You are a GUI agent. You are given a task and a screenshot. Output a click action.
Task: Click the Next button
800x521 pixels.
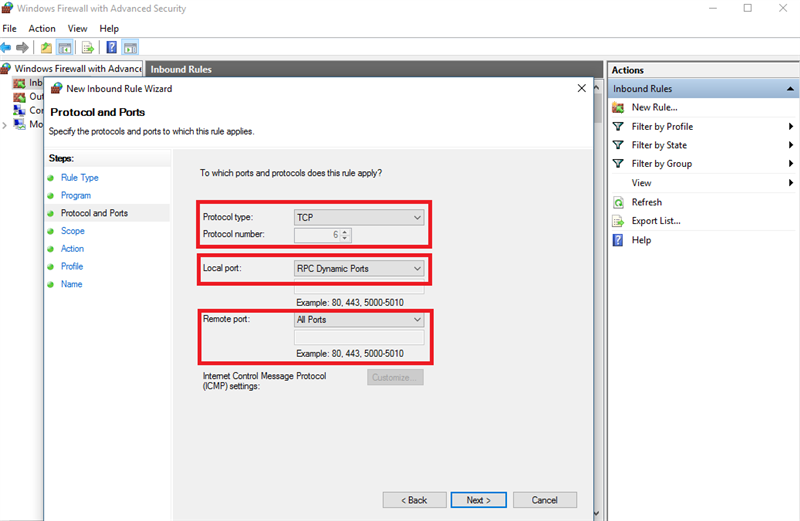tap(477, 500)
